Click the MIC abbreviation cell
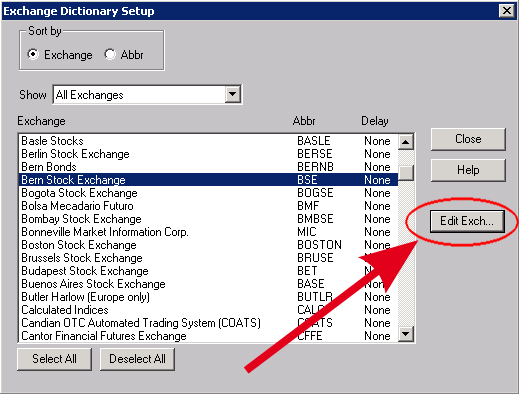519x394 pixels. [307, 232]
